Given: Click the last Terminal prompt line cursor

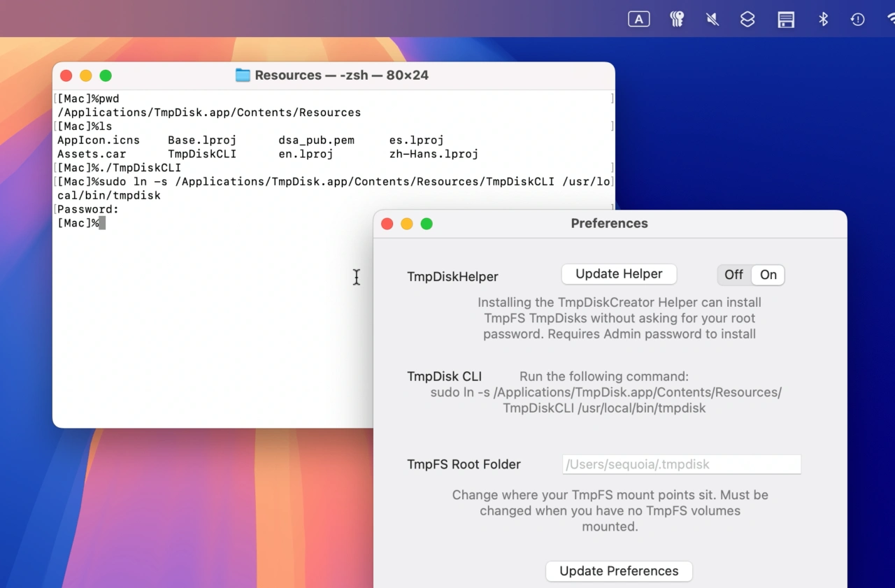Looking at the screenshot, I should click(102, 223).
